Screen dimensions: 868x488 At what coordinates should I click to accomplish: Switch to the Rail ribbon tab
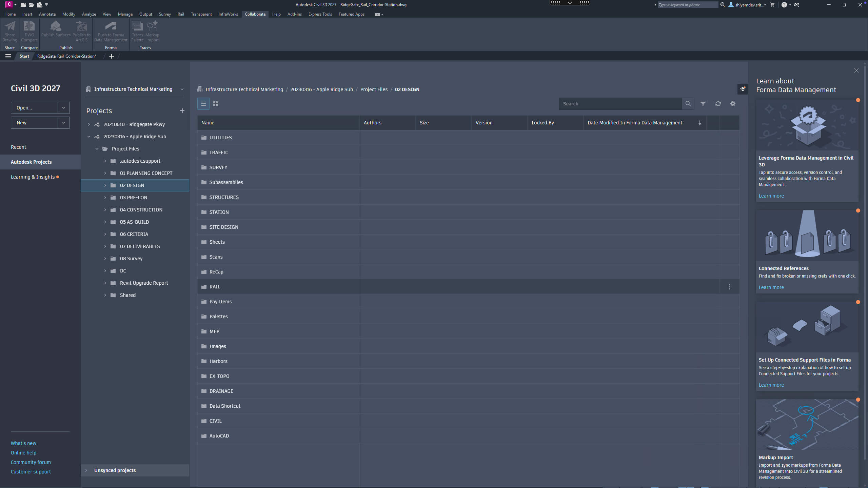181,14
